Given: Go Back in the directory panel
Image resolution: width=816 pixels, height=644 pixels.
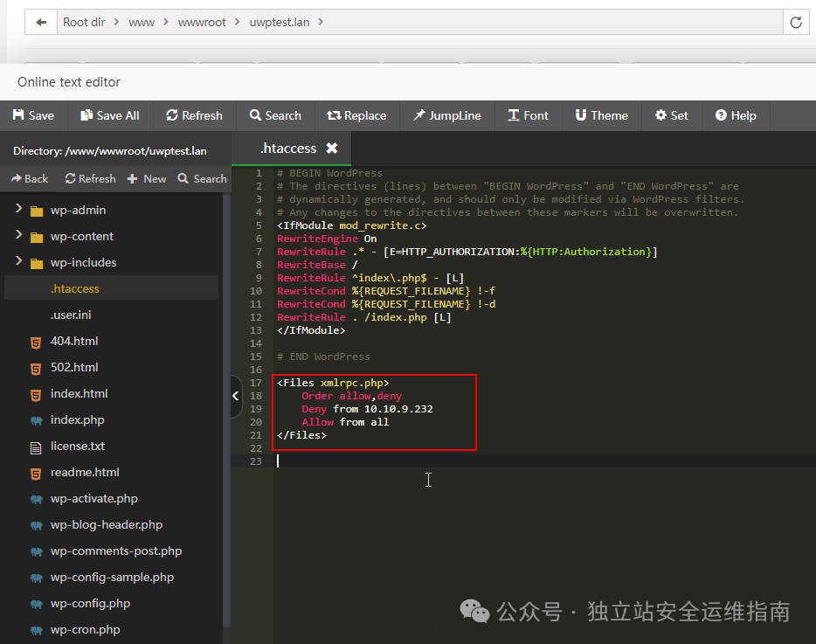Looking at the screenshot, I should tap(30, 178).
